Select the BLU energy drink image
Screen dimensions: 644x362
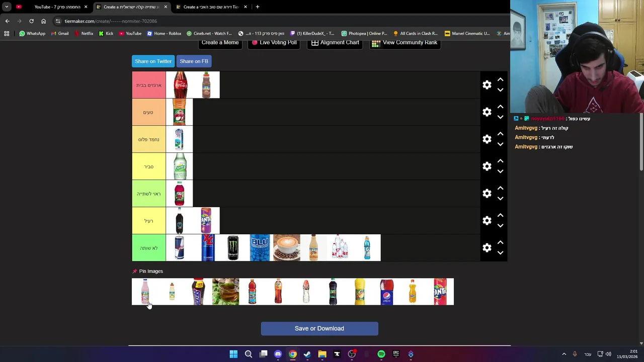pos(260,248)
